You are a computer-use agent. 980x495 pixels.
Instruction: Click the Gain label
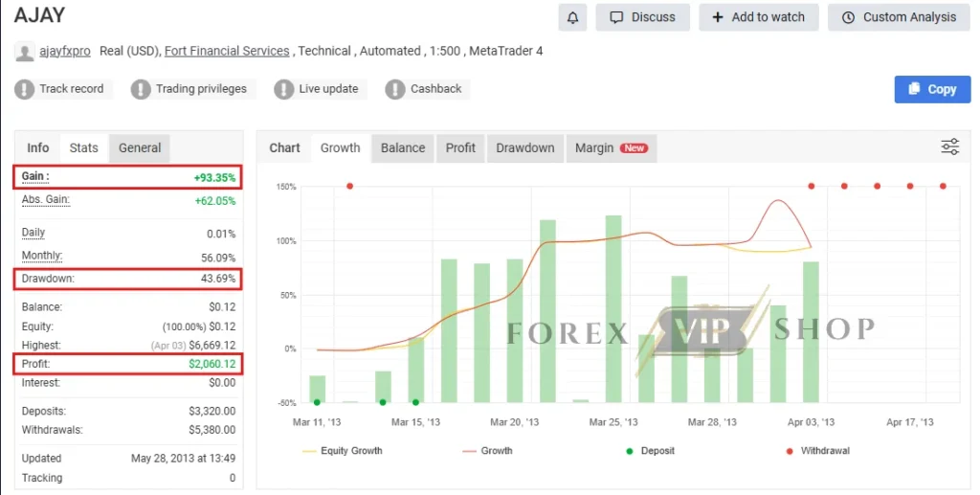(35, 177)
